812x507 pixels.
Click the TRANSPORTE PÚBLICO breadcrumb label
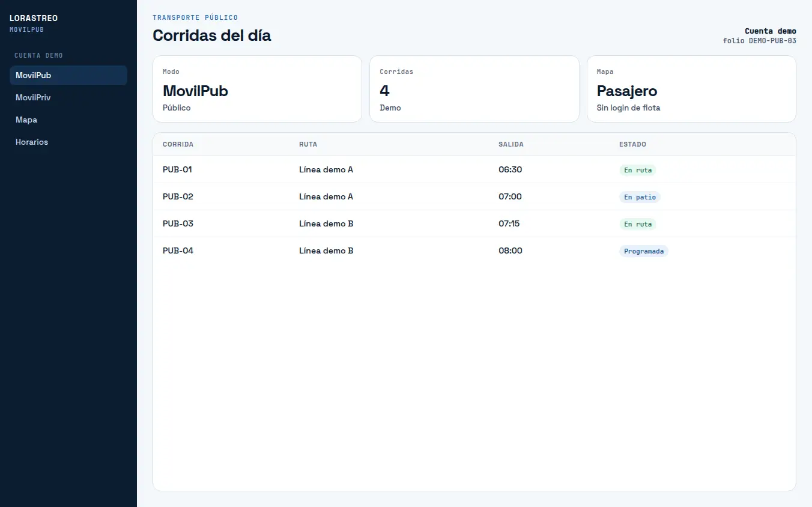[x=195, y=17]
